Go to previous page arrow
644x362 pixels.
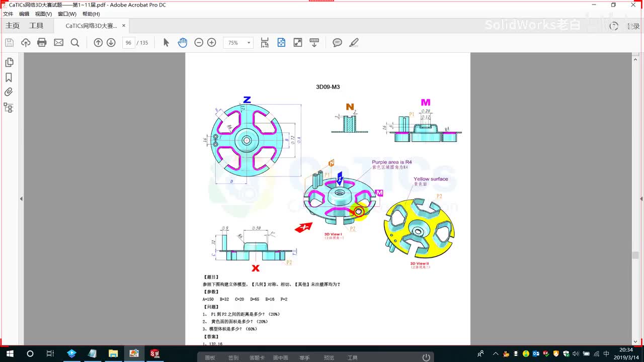coord(98,43)
